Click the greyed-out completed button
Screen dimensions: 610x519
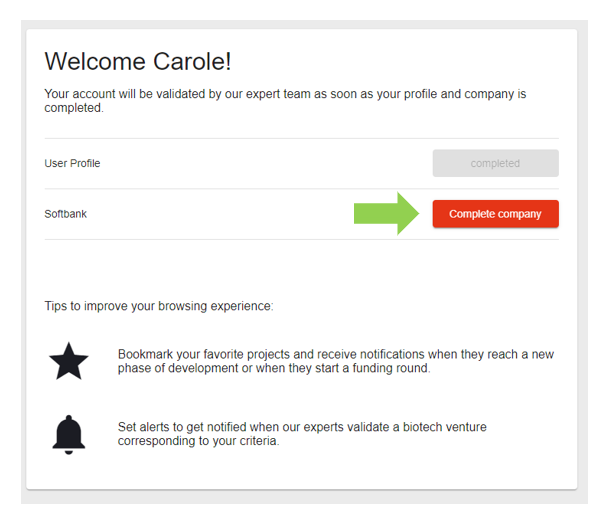(x=495, y=163)
